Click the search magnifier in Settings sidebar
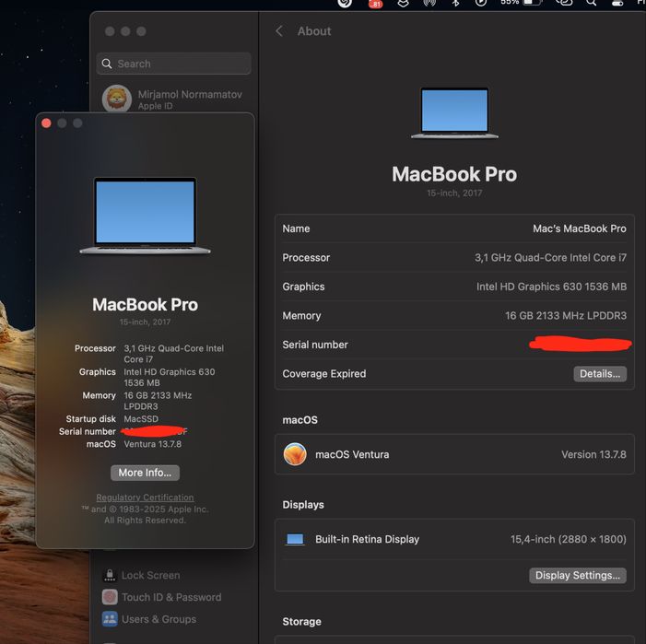This screenshot has height=644, width=646. [107, 64]
